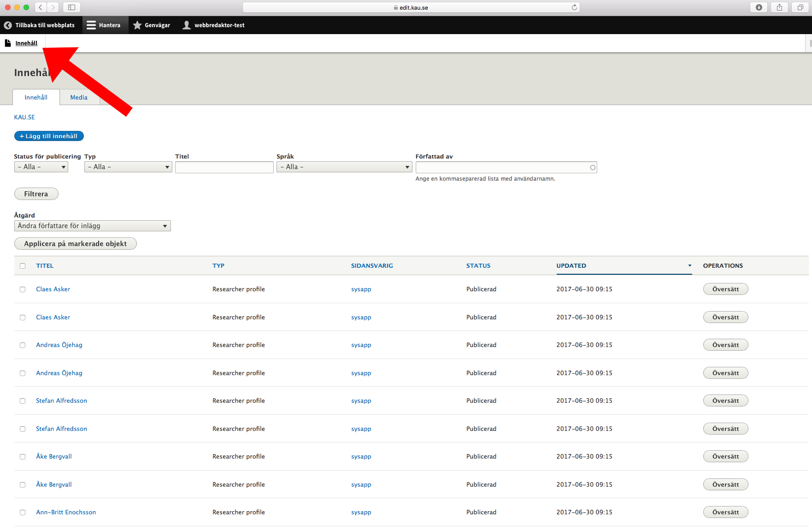Go forward with the browser forward arrow
This screenshot has height=530, width=812.
(53, 7)
